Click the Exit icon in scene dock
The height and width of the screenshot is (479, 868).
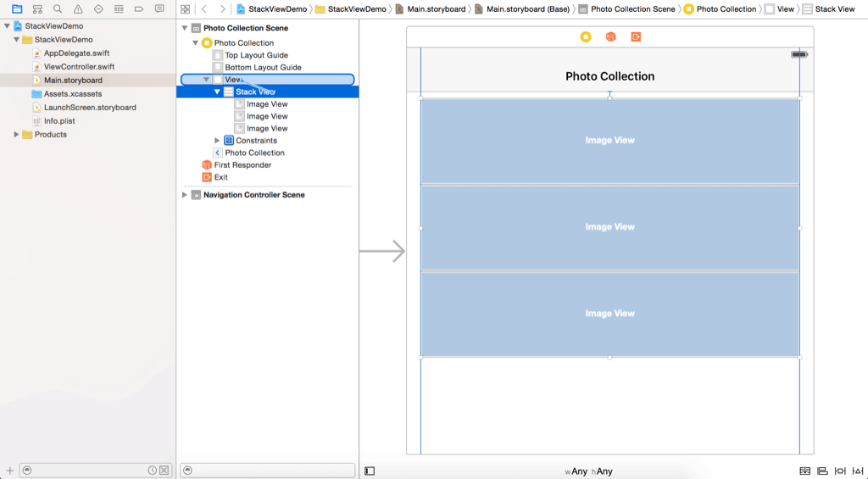636,36
